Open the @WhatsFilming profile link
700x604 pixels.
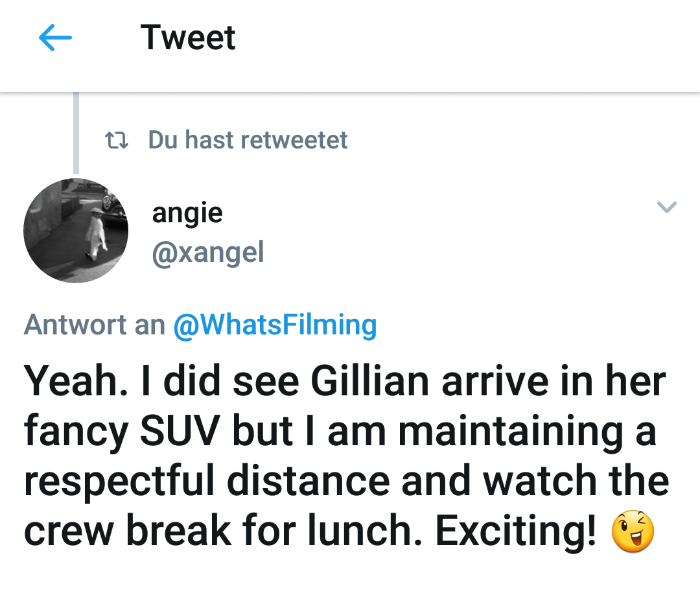tap(275, 325)
